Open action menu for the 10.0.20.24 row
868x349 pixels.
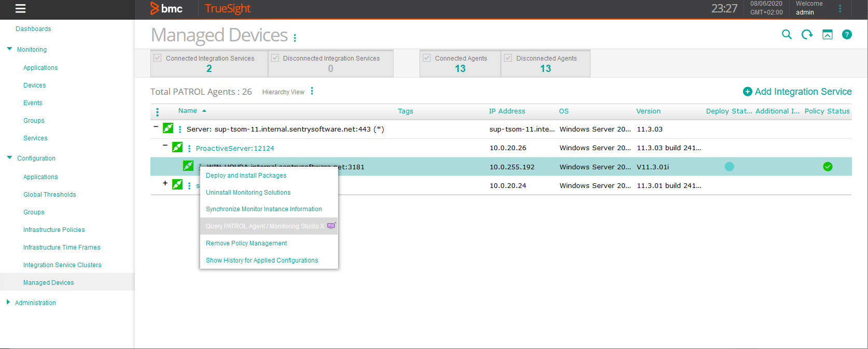pyautogui.click(x=189, y=186)
